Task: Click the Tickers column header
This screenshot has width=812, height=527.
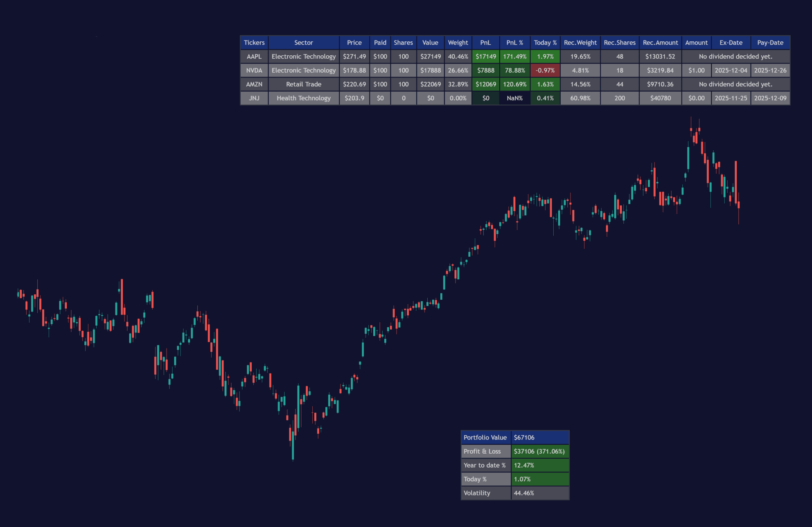Action: pos(254,43)
